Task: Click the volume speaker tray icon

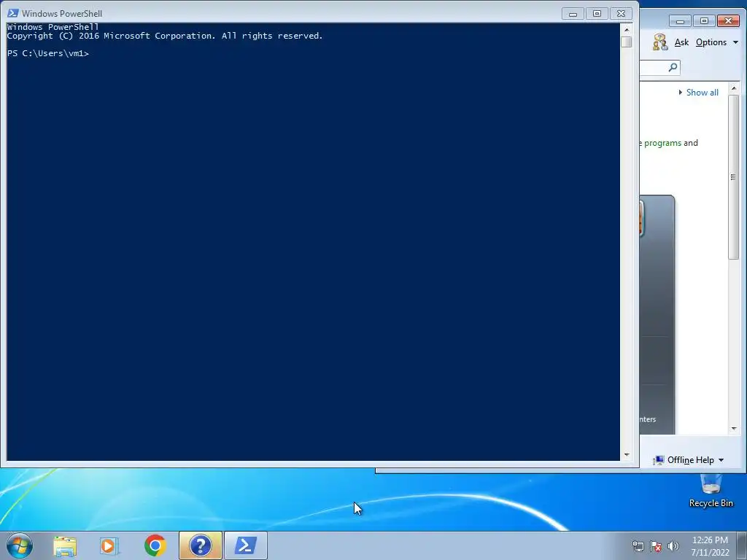Action: [673, 546]
